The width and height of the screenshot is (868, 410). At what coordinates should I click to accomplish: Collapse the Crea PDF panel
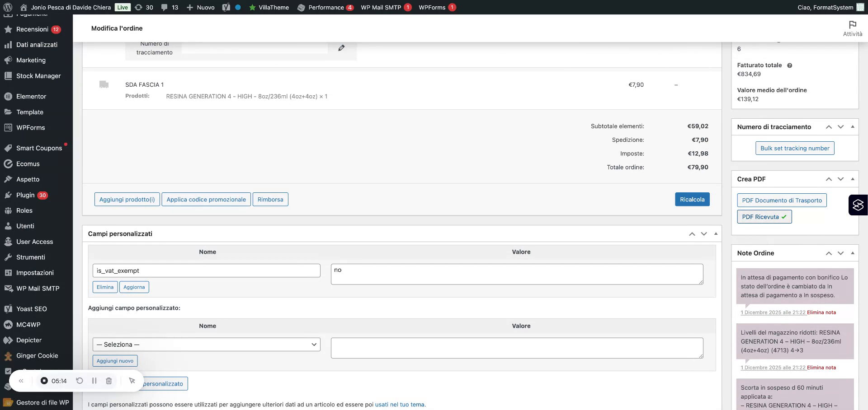(854, 179)
